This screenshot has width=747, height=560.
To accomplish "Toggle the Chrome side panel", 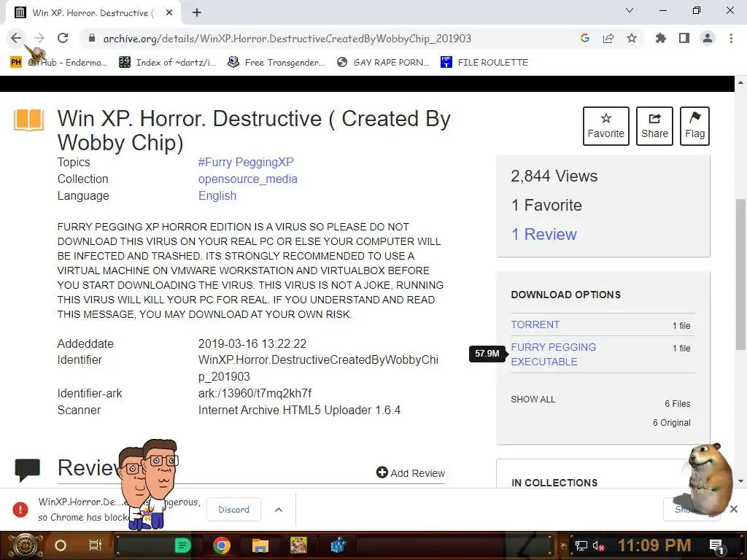I will [x=684, y=38].
